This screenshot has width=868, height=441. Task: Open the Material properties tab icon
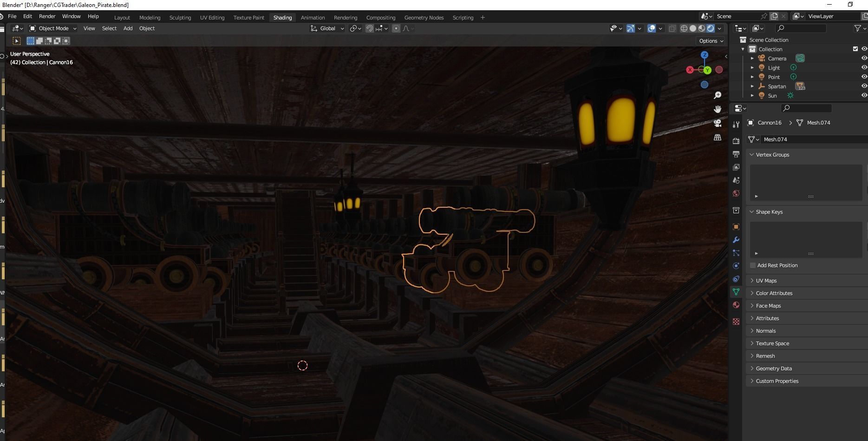[x=736, y=305]
